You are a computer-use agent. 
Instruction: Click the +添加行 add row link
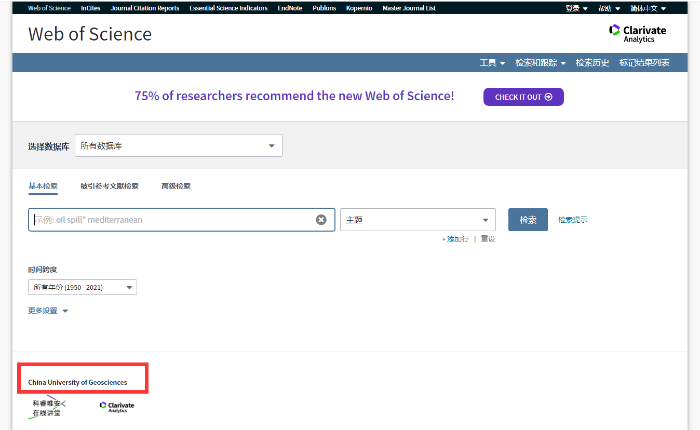click(x=455, y=239)
